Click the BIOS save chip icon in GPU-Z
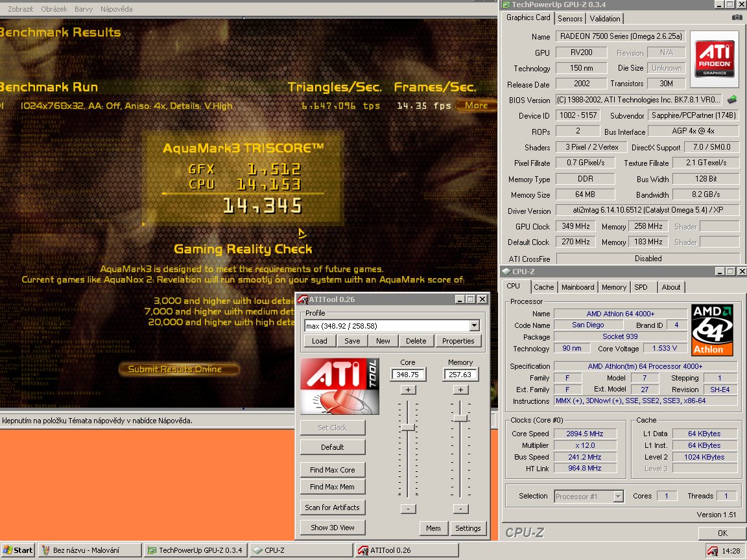Viewport: 747px width, 560px height. 731,100
